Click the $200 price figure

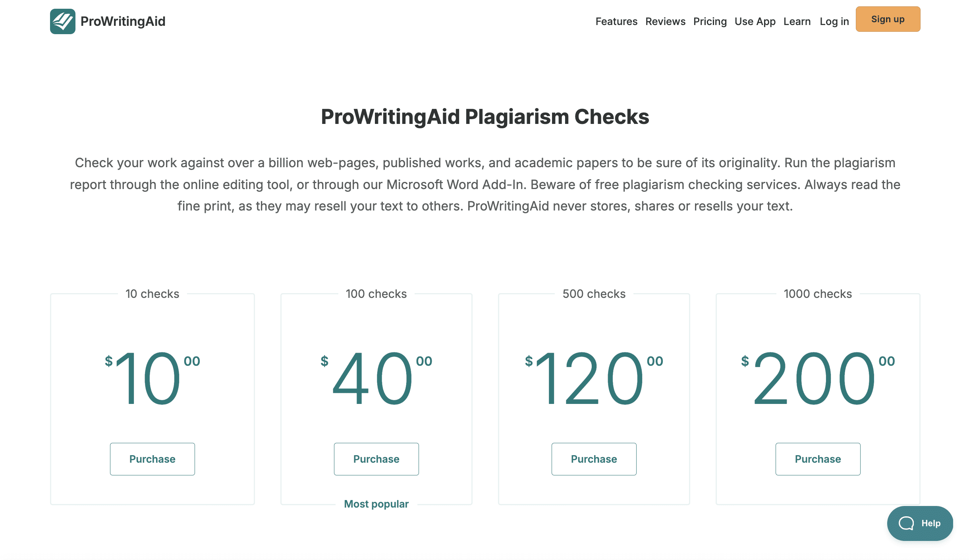coord(814,378)
